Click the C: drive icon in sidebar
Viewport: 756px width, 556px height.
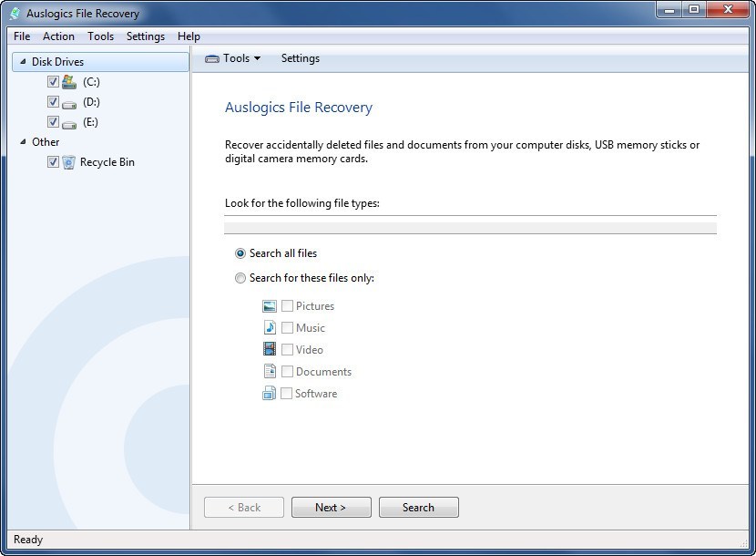click(x=71, y=81)
